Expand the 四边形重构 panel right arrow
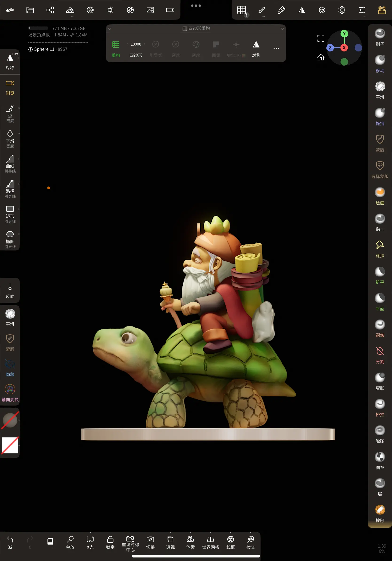Screen dimensions: 392x561 tap(282, 29)
